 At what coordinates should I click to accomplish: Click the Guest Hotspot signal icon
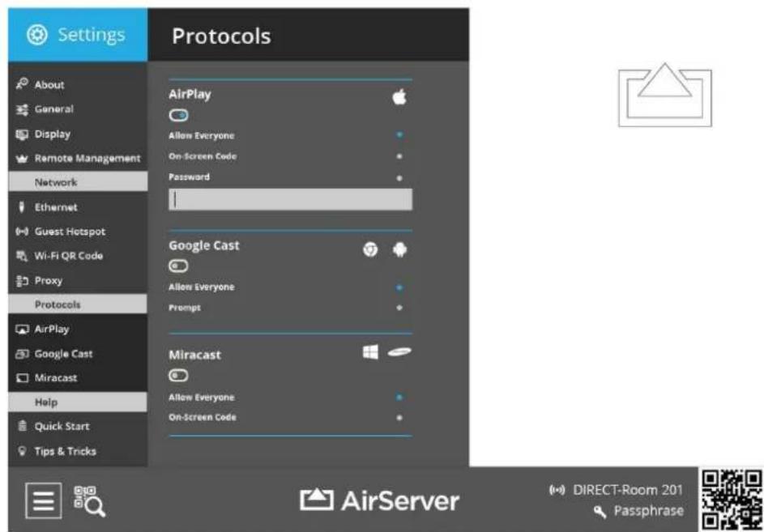click(x=22, y=232)
